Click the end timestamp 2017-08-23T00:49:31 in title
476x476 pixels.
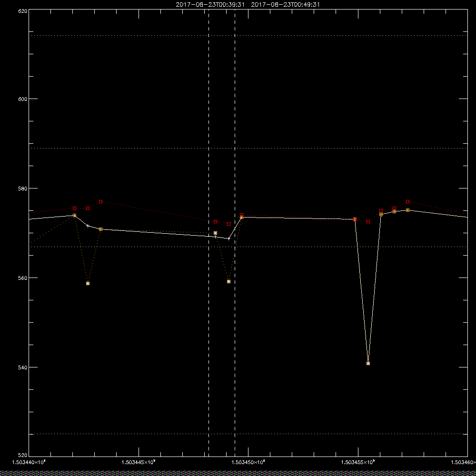point(285,5)
